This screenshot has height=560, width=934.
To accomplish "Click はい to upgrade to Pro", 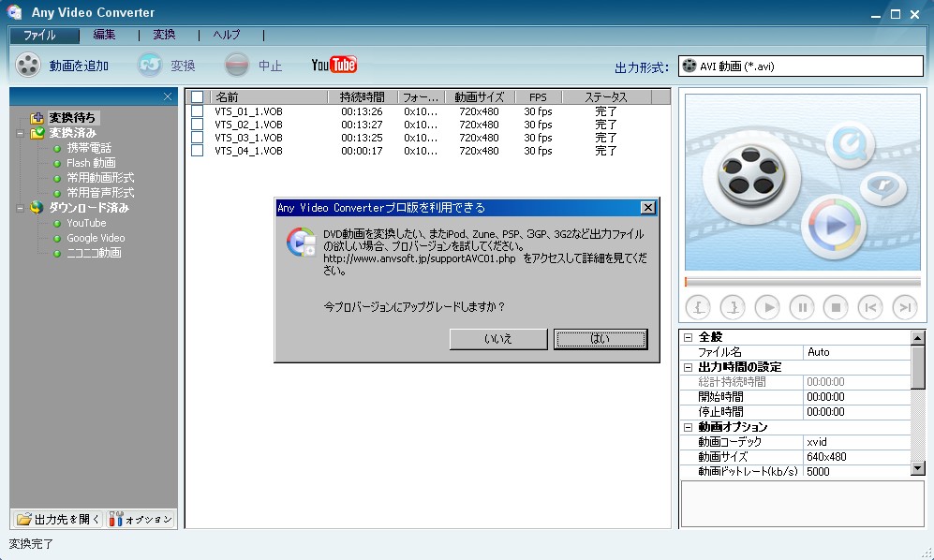I will pyautogui.click(x=600, y=339).
